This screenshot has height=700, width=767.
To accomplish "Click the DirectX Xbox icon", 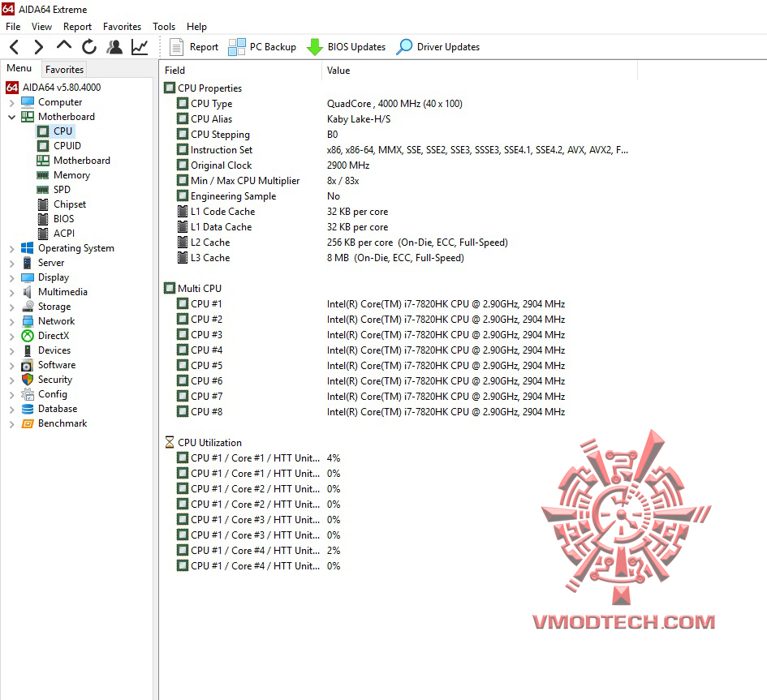I will (28, 336).
